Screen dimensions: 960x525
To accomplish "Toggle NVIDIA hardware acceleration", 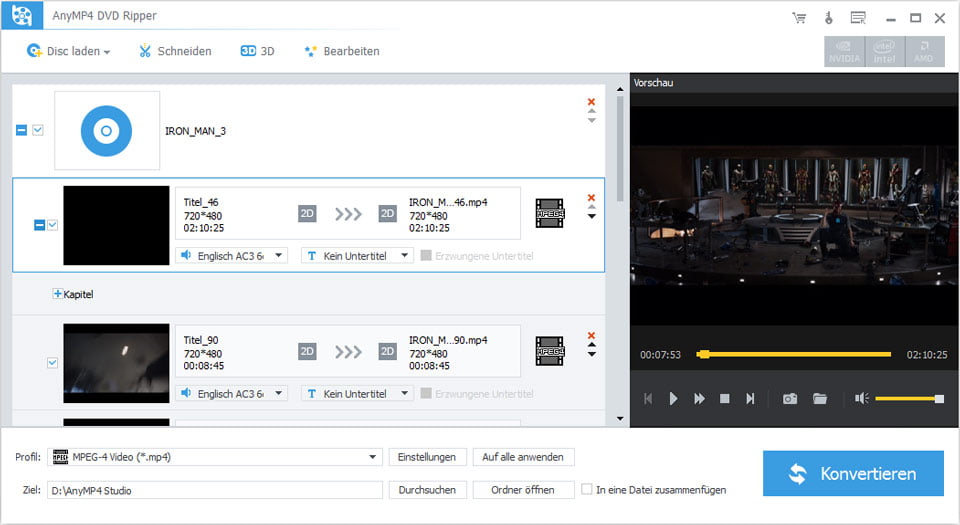I will (844, 52).
